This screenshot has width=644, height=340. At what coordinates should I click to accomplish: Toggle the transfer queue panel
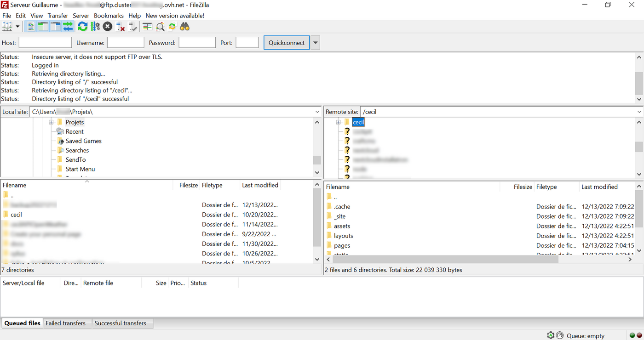point(68,26)
